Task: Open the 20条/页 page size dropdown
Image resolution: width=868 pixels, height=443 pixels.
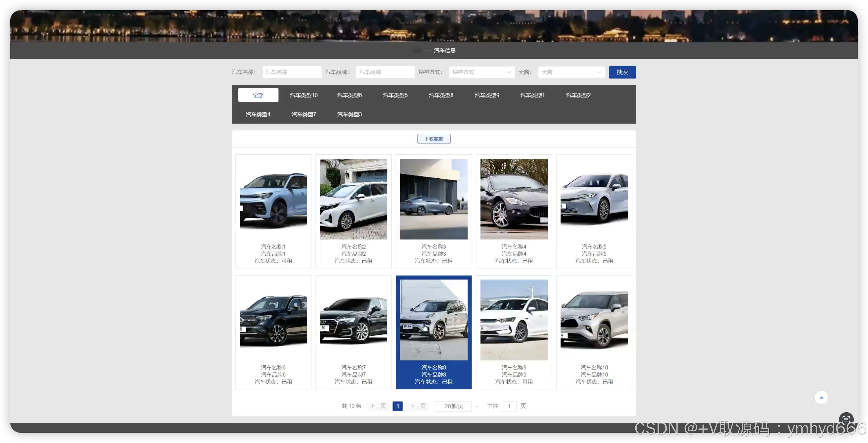Action: [457, 406]
